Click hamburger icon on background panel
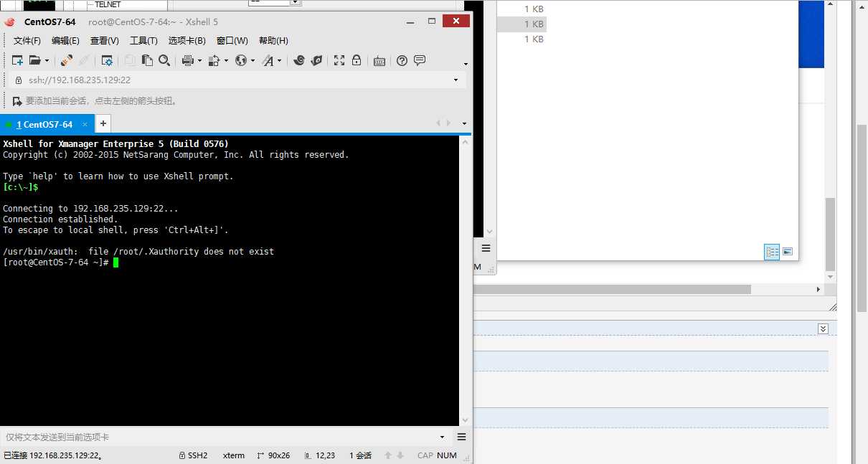The height and width of the screenshot is (464, 868). click(486, 248)
